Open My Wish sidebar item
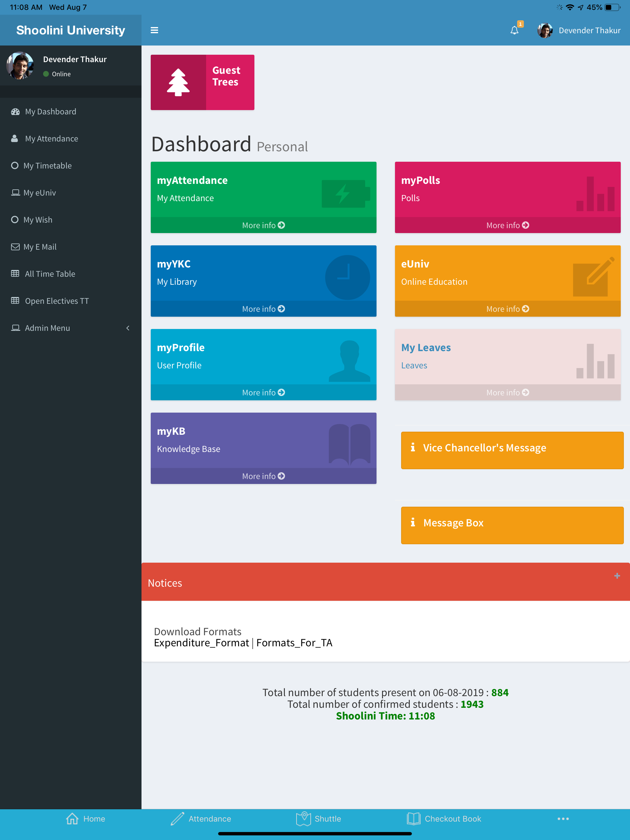Viewport: 630px width, 840px height. [71, 220]
